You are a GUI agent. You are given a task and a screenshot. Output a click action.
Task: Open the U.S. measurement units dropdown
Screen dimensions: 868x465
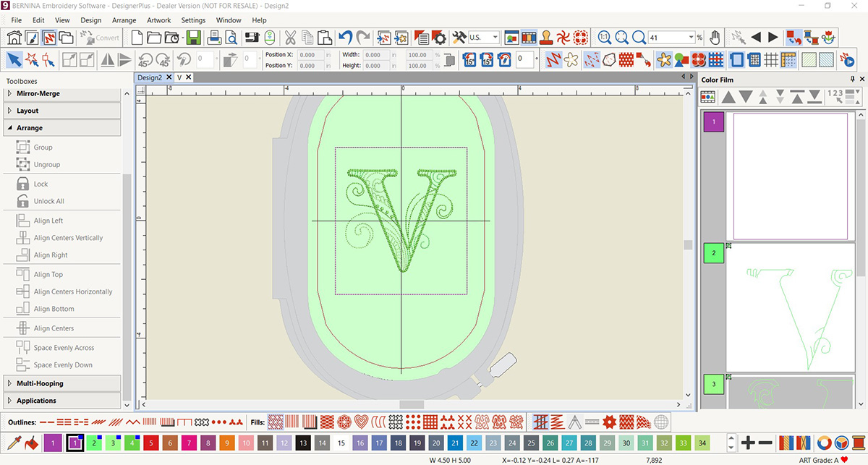tap(495, 37)
